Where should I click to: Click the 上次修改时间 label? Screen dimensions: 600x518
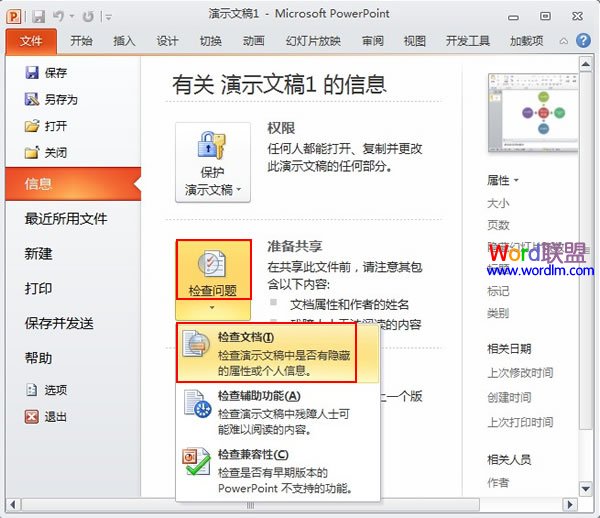click(x=520, y=373)
